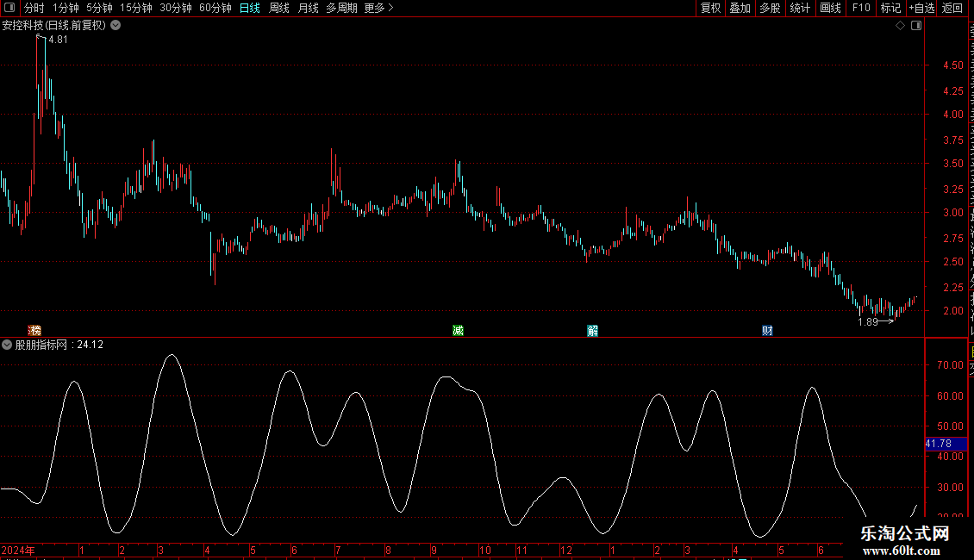Click the 2.50 price axis label
The width and height of the screenshot is (974, 560).
click(x=952, y=261)
